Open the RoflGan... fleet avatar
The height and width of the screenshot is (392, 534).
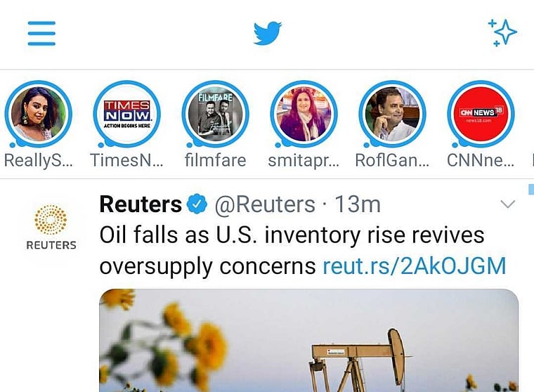point(393,115)
